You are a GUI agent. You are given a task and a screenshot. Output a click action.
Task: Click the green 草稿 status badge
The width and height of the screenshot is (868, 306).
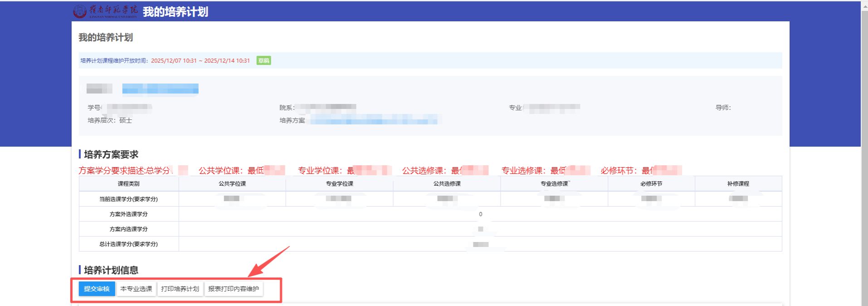pyautogui.click(x=263, y=61)
